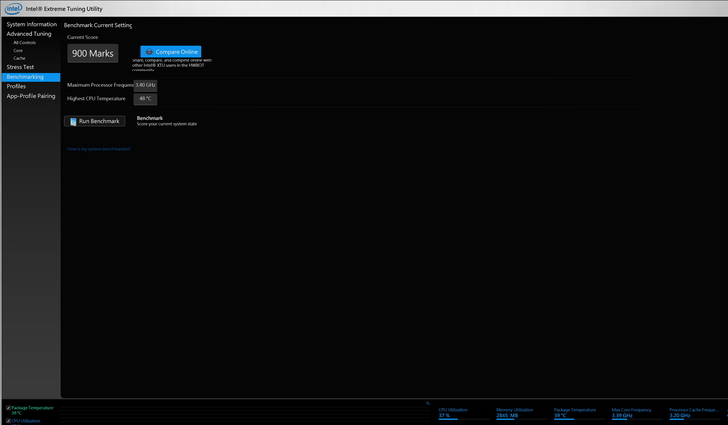Open the Stress Test page

[x=20, y=67]
